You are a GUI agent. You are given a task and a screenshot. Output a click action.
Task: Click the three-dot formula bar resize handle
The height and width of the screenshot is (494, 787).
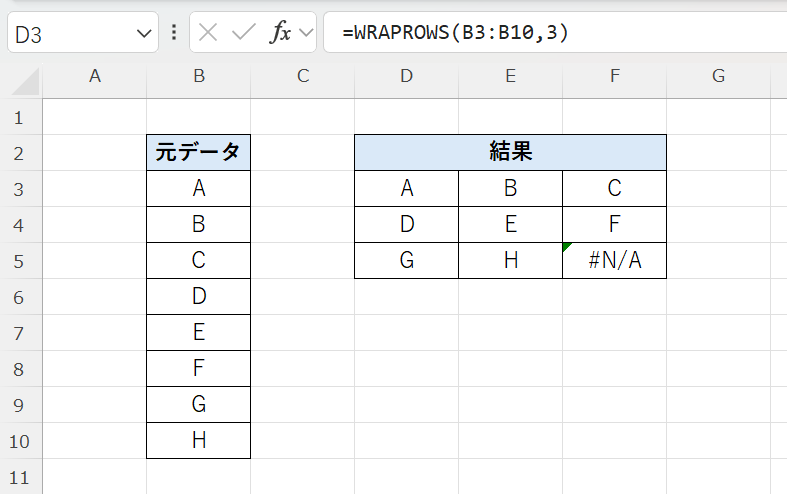click(x=174, y=32)
